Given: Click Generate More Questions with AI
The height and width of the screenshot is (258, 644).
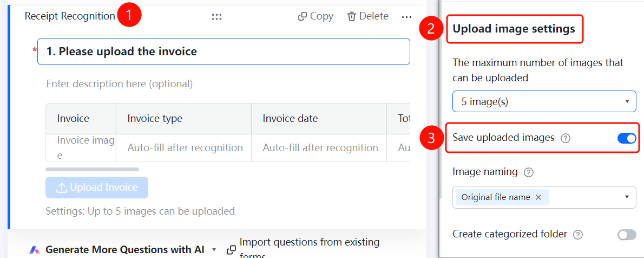Looking at the screenshot, I should pos(125,249).
